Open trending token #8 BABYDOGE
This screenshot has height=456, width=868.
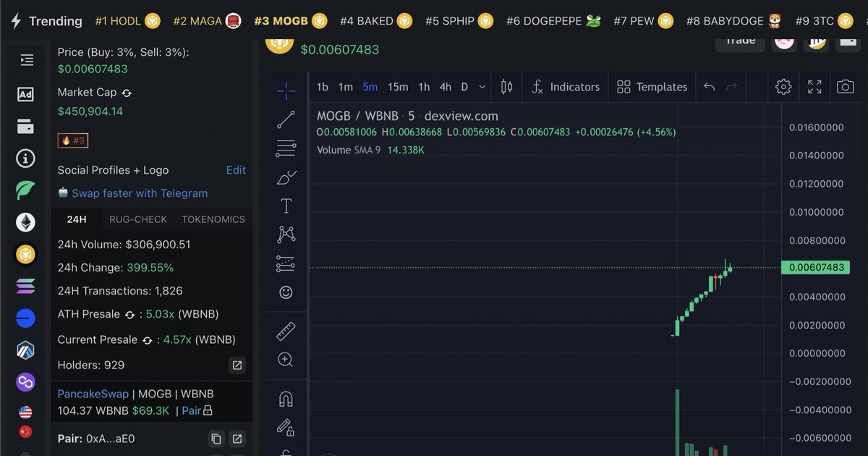point(733,21)
